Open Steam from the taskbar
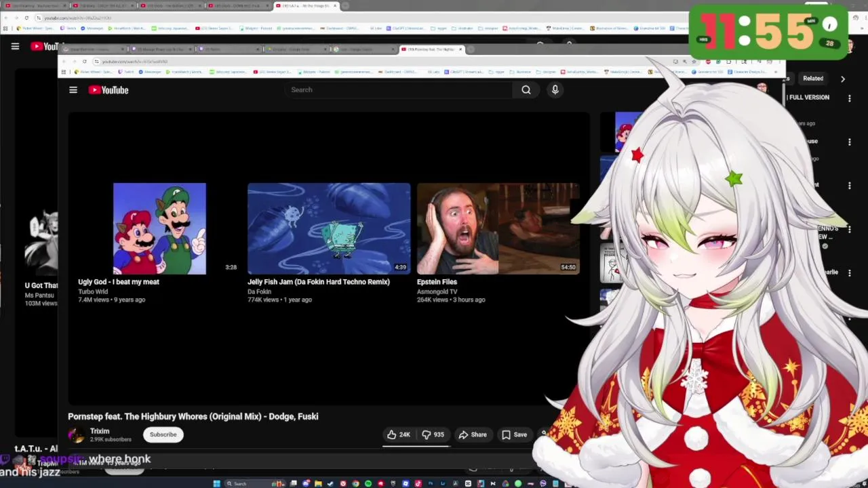The height and width of the screenshot is (488, 868). (x=330, y=483)
